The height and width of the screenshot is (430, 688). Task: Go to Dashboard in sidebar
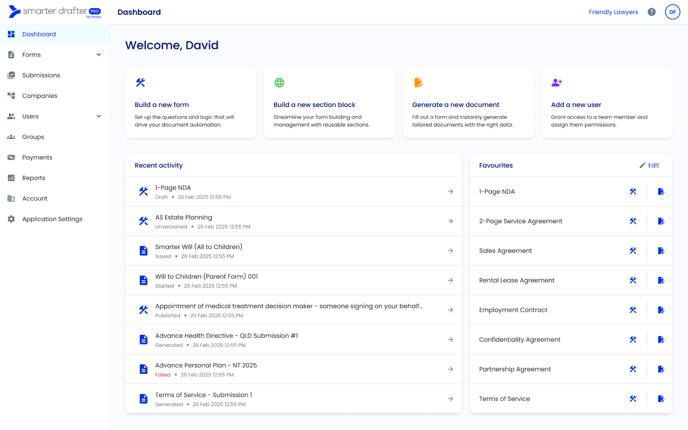pos(55,34)
